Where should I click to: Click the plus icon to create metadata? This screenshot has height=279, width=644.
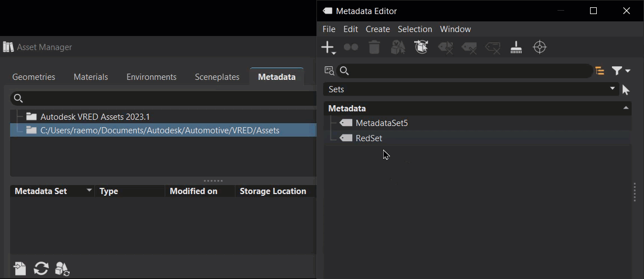[x=328, y=48]
